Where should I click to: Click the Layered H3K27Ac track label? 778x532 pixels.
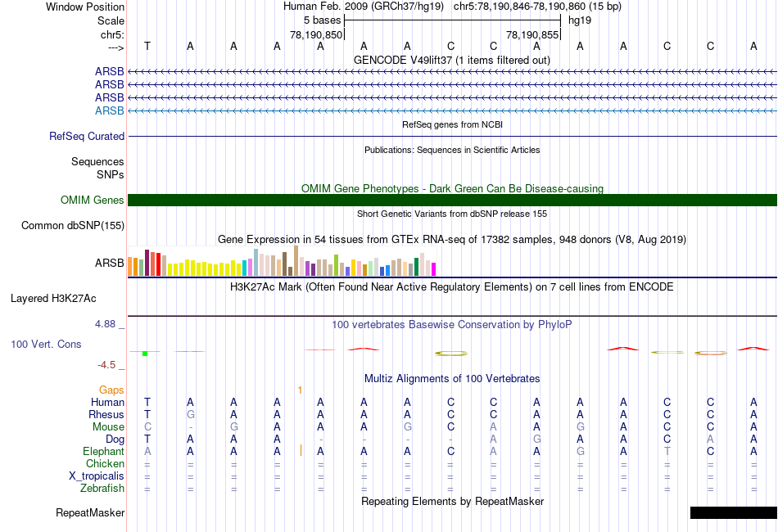(x=53, y=299)
